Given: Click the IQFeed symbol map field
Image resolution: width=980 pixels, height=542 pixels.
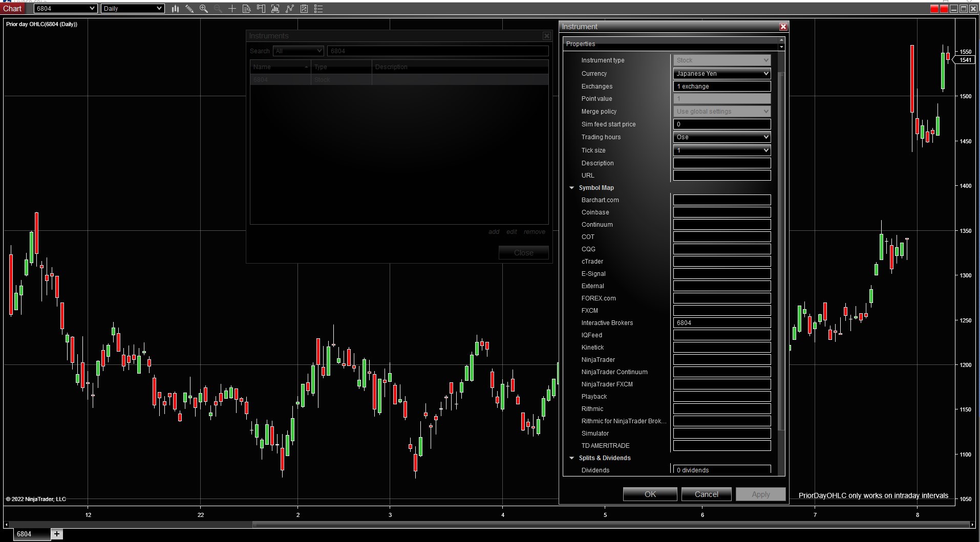Looking at the screenshot, I should click(722, 335).
